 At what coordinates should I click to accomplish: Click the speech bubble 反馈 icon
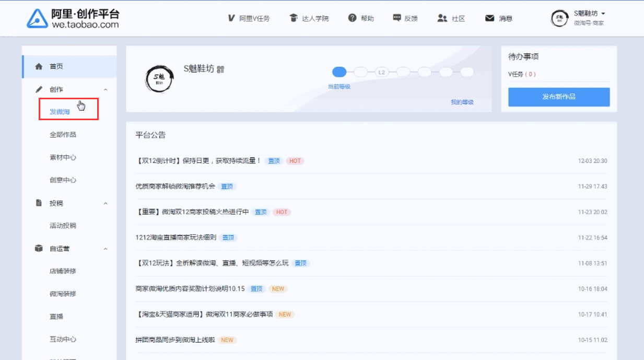[x=397, y=18]
